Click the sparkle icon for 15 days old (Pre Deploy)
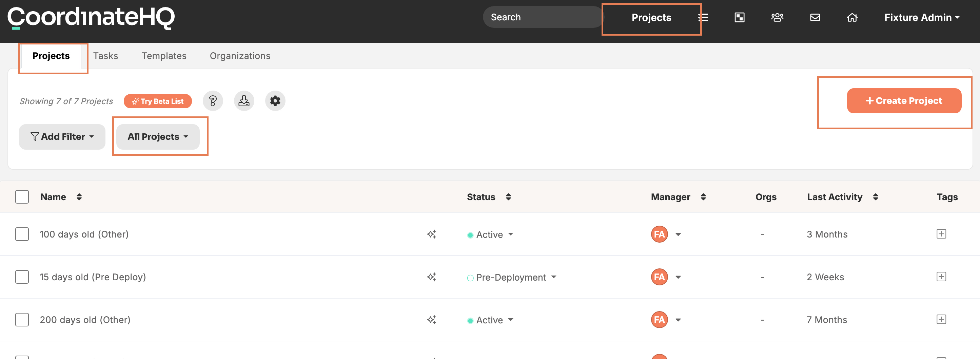Screen dimensions: 980x359 [431, 277]
